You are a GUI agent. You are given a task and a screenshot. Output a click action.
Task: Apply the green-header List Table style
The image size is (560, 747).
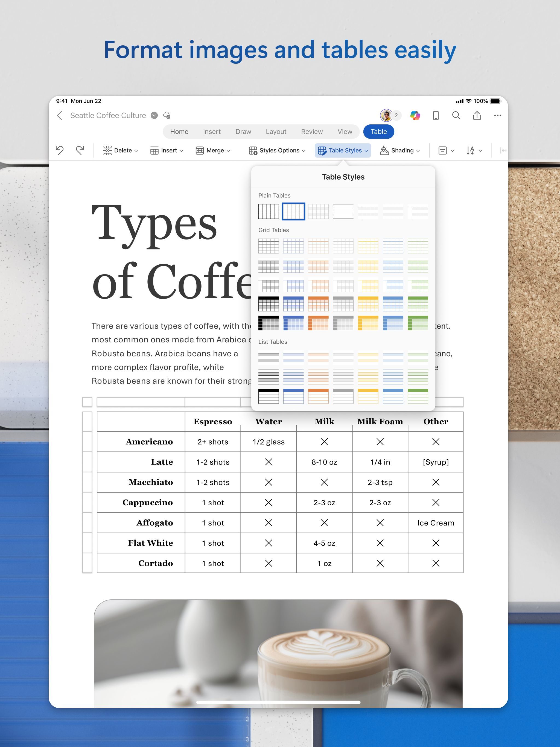[x=418, y=396]
